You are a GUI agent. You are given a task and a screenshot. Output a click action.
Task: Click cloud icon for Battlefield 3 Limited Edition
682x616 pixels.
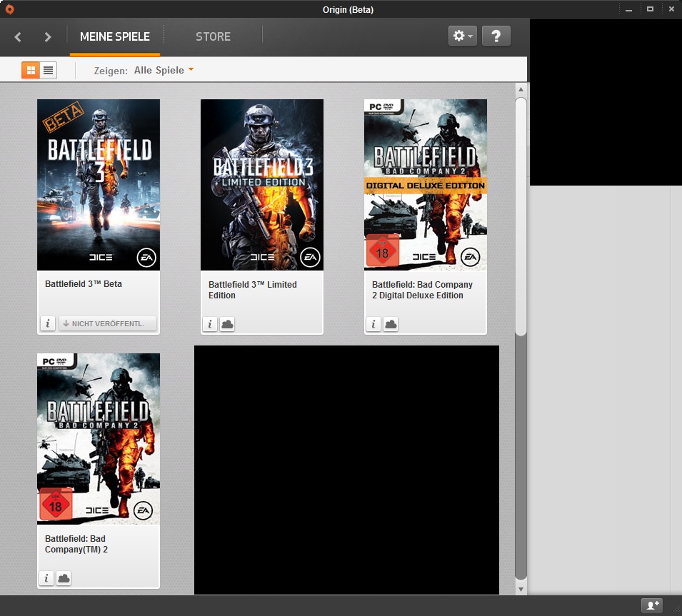[x=227, y=324]
